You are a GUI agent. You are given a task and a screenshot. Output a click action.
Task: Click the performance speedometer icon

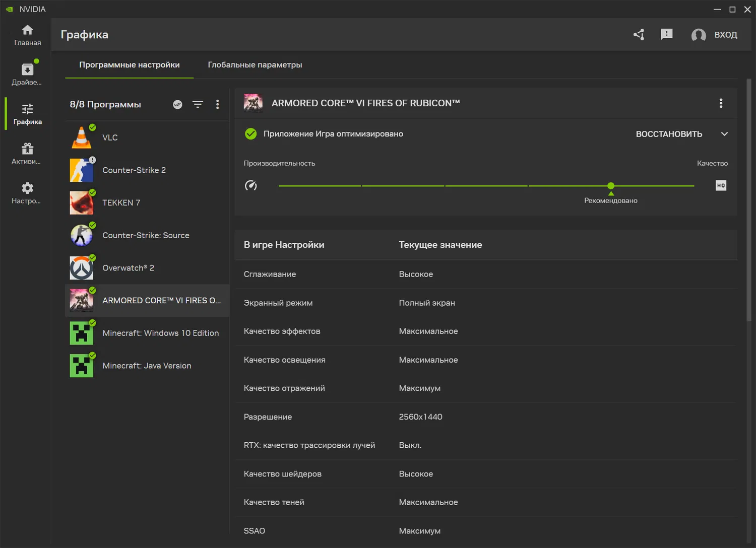251,185
